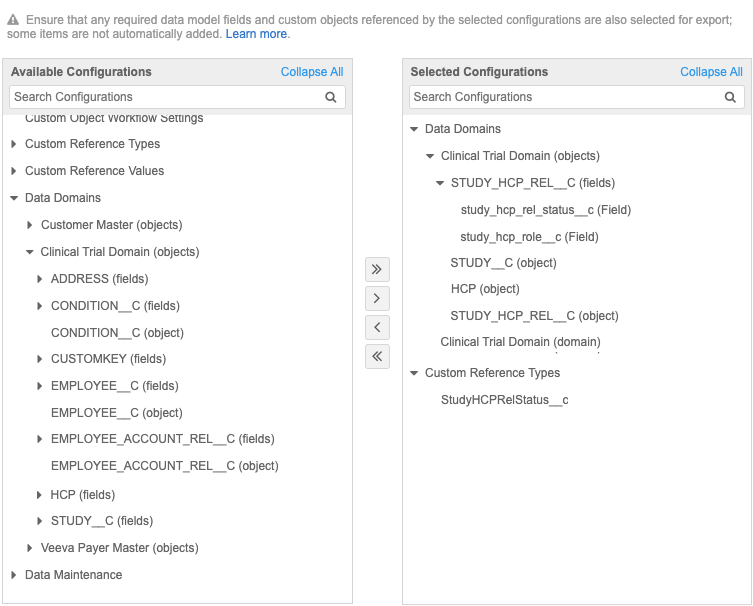Click the move all left double-chevron button
The height and width of the screenshot is (606, 753).
pos(377,356)
